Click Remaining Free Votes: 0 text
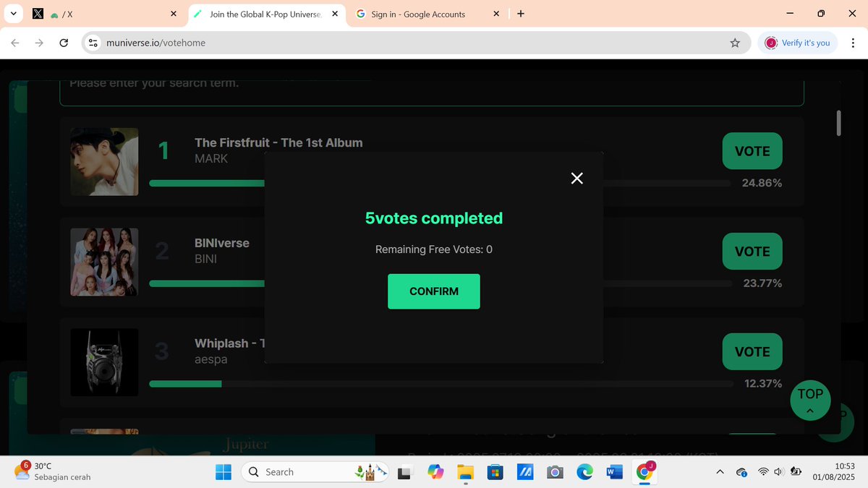Viewport: 868px width, 488px height. click(434, 249)
